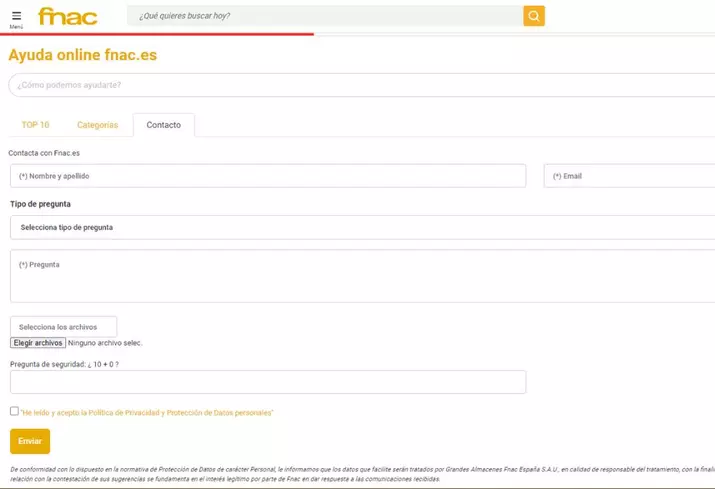The image size is (715, 489).
Task: Click the orange search magnifier button
Action: tap(534, 16)
